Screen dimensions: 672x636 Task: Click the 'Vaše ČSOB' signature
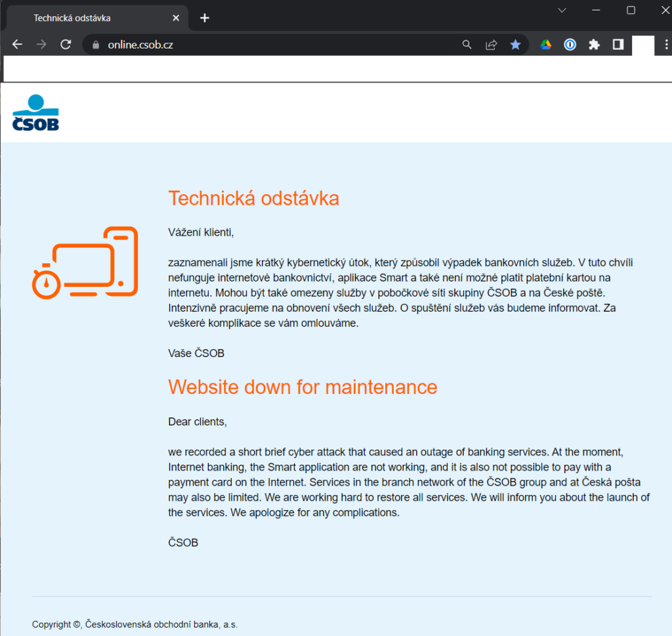[196, 353]
